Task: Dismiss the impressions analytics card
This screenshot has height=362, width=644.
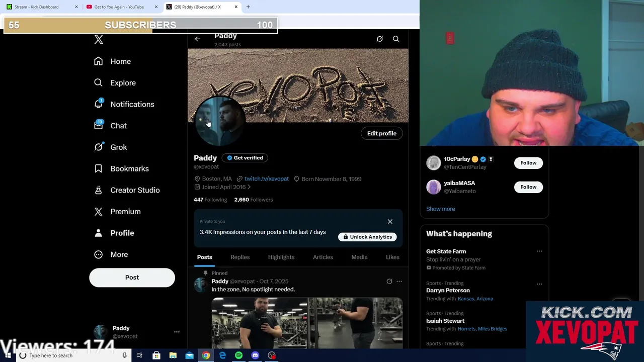Action: pos(390,222)
